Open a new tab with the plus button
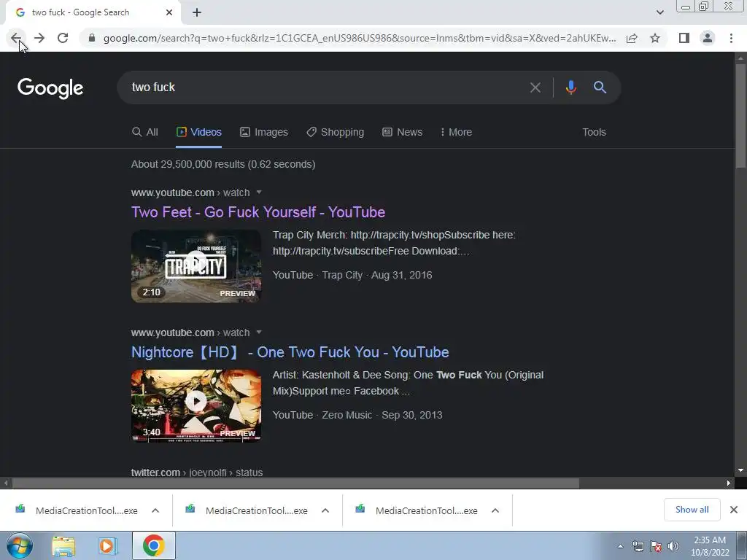This screenshot has height=560, width=747. click(x=197, y=12)
